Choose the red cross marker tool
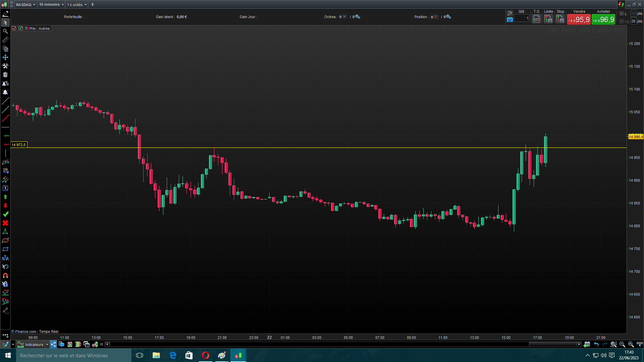Screen dimensions: 644x362 pos(5,223)
